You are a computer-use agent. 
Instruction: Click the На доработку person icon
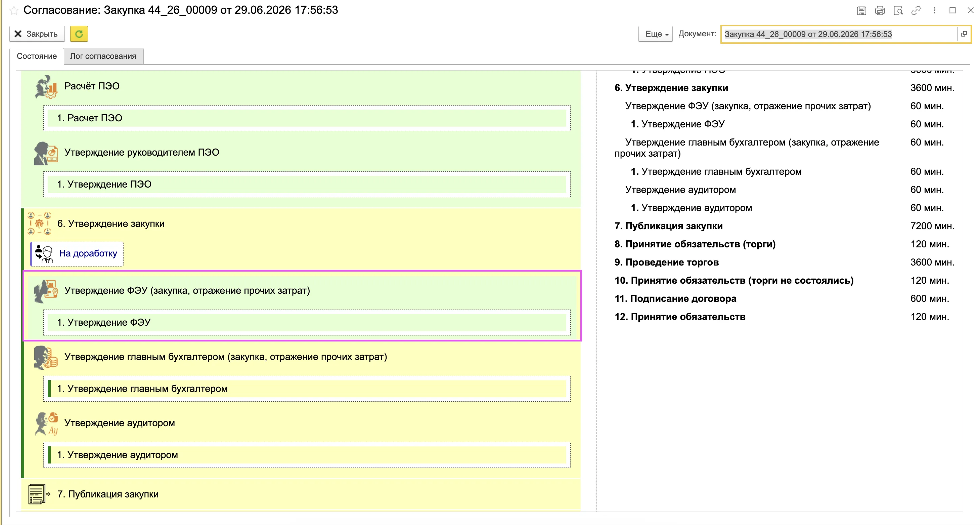click(x=44, y=254)
